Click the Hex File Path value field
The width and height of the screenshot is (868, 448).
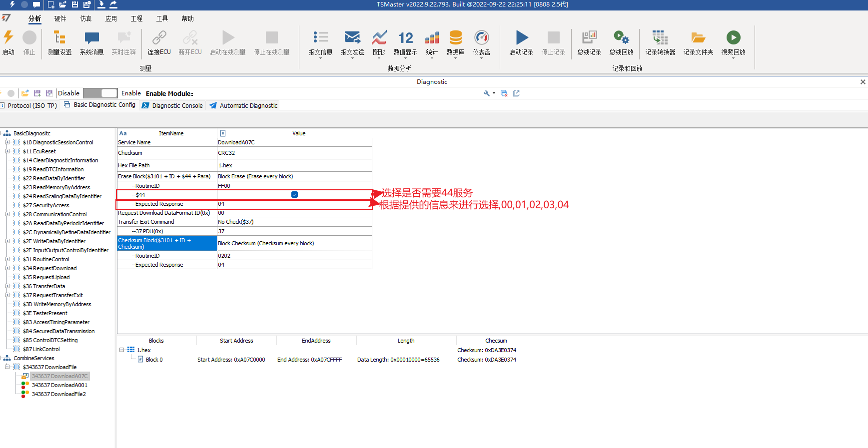pyautogui.click(x=294, y=165)
